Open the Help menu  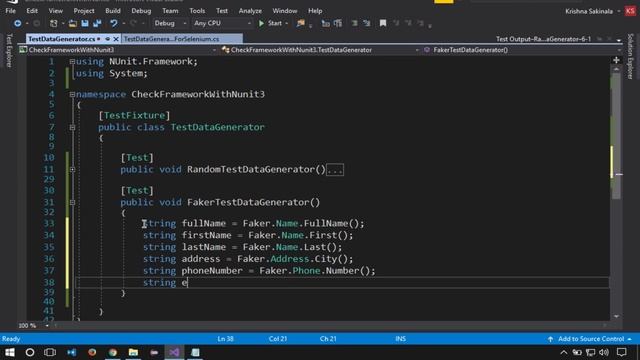pyautogui.click(x=315, y=11)
